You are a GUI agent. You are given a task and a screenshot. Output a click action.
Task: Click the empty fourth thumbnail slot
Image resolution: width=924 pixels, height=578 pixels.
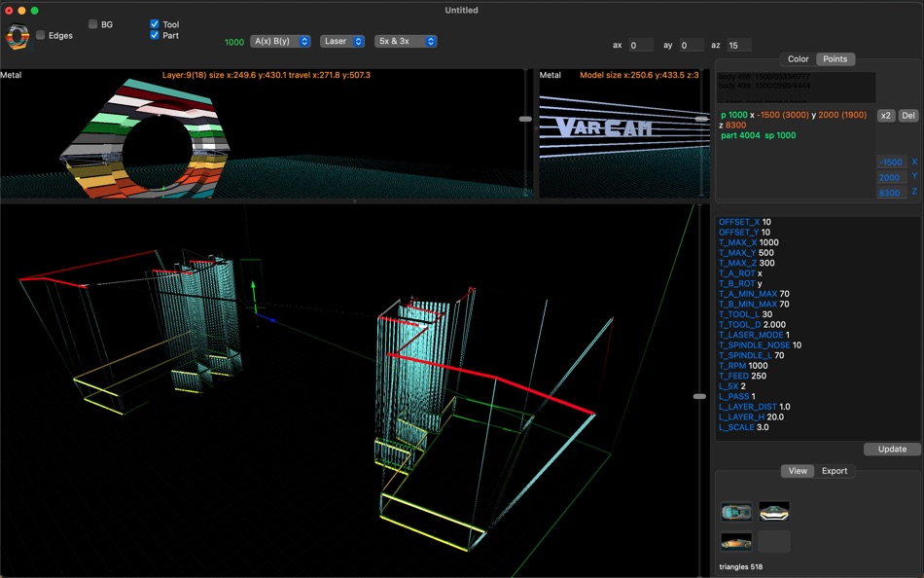774,541
